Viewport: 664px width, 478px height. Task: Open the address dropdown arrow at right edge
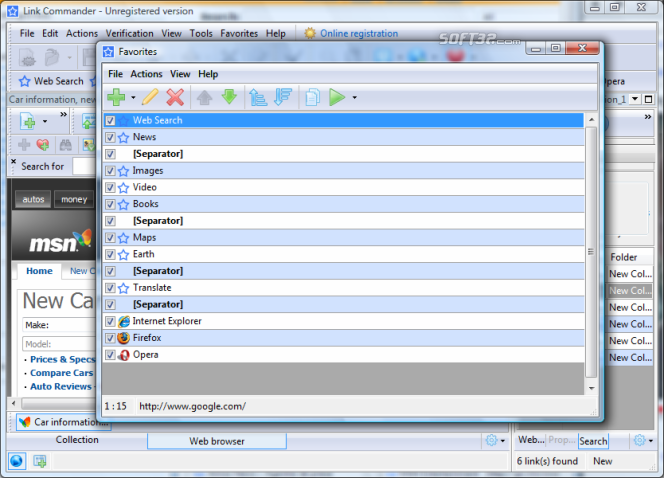pyautogui.click(x=635, y=99)
